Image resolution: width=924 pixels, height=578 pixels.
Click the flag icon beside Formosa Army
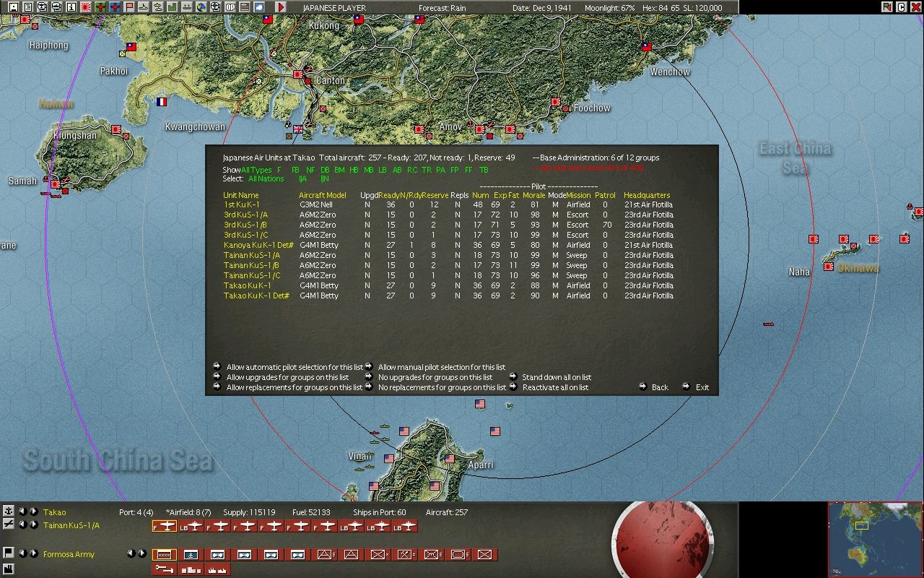8,553
